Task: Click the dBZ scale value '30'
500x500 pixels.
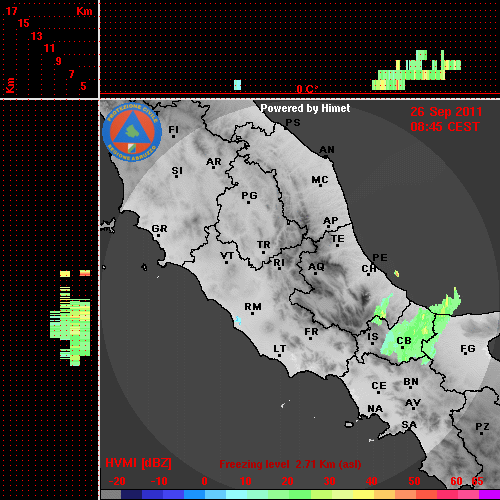Action: 329,481
